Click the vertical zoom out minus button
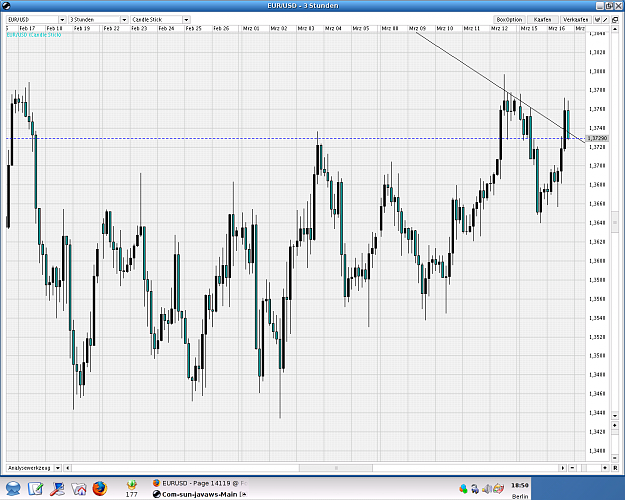This screenshot has width=625, height=500. [x=615, y=458]
